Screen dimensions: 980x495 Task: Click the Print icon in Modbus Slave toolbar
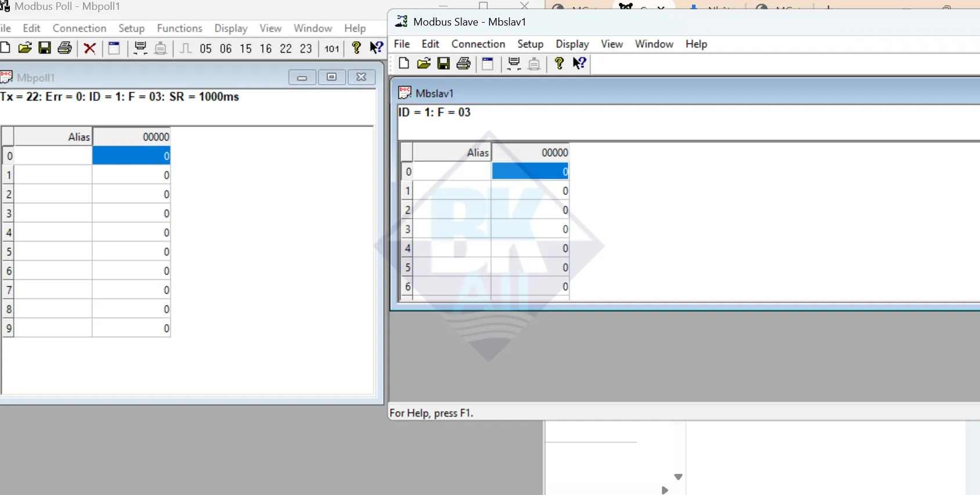click(x=463, y=64)
